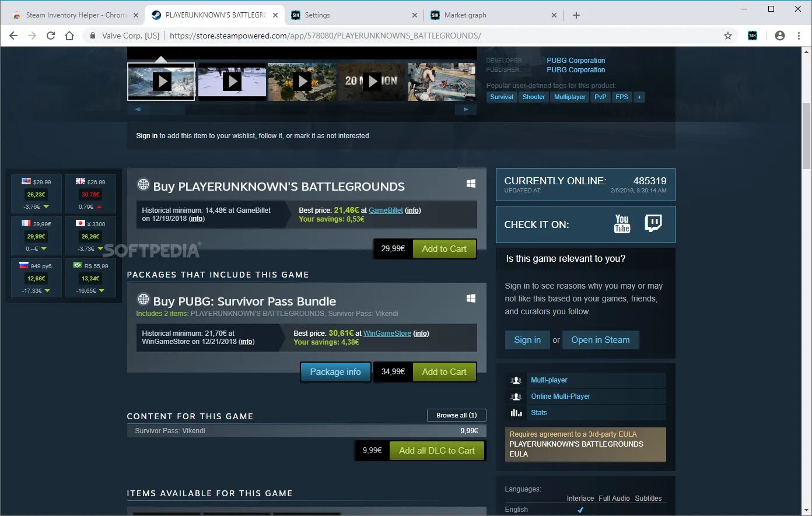Click Sign in link above the wishlist notice
The height and width of the screenshot is (516, 812).
click(147, 136)
